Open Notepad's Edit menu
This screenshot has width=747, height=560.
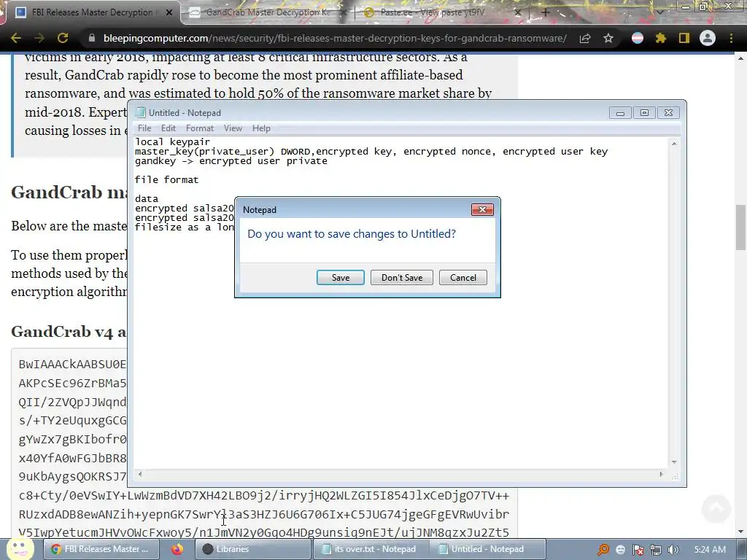(x=169, y=128)
